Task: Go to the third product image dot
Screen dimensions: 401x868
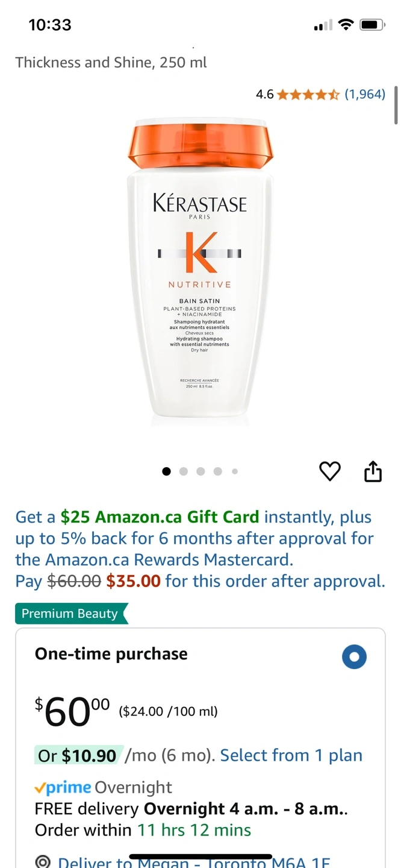Action: coord(200,471)
